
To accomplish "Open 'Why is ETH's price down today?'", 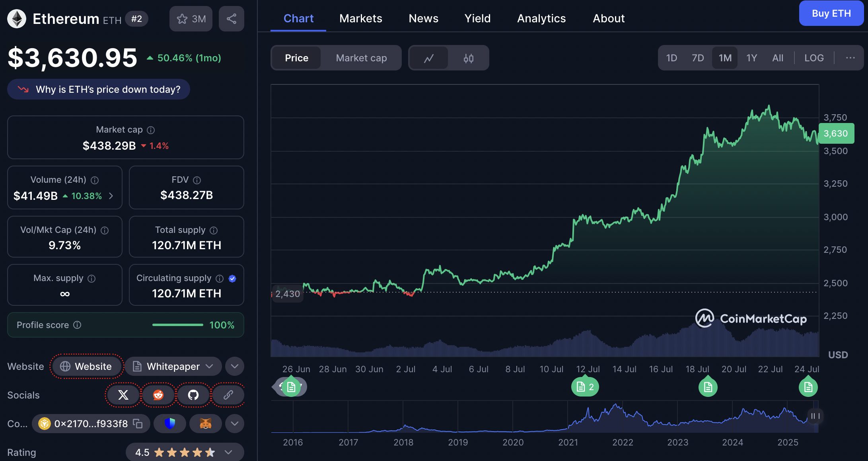I will point(99,89).
